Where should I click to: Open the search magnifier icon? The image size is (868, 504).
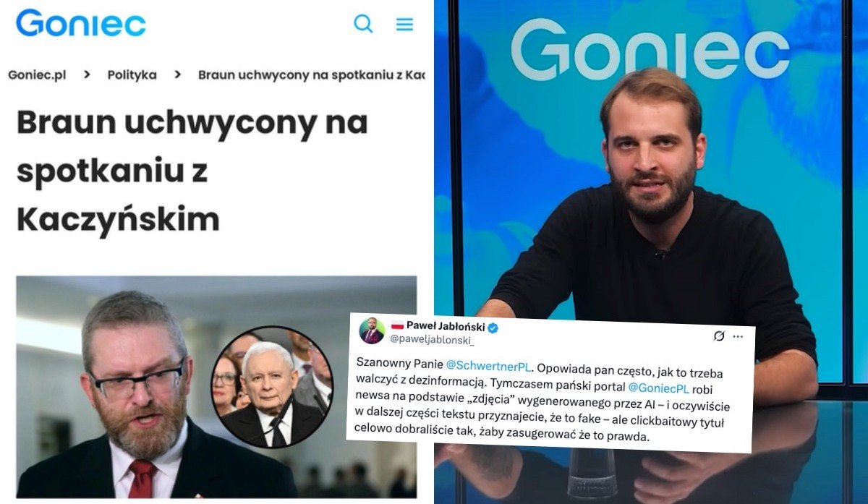tap(363, 24)
